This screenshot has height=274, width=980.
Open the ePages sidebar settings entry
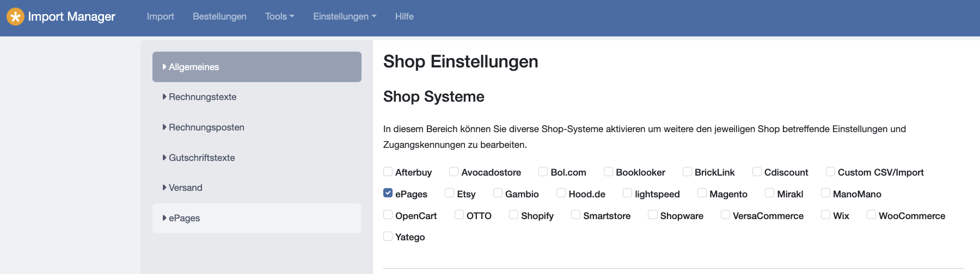tap(257, 218)
